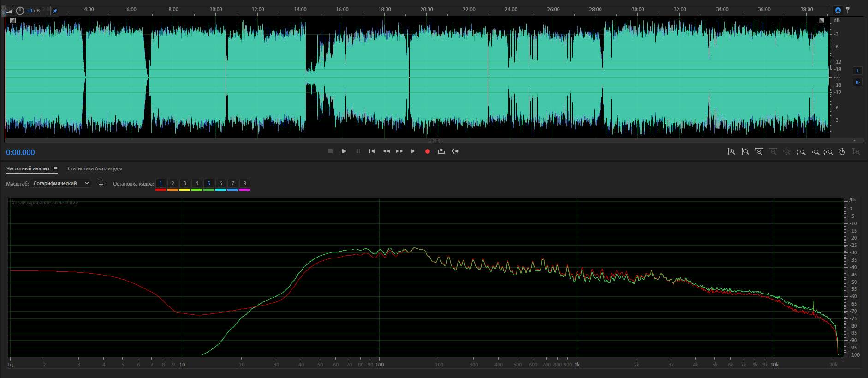
Task: Toggle hold frame 8 (magenta)
Action: pos(244,184)
